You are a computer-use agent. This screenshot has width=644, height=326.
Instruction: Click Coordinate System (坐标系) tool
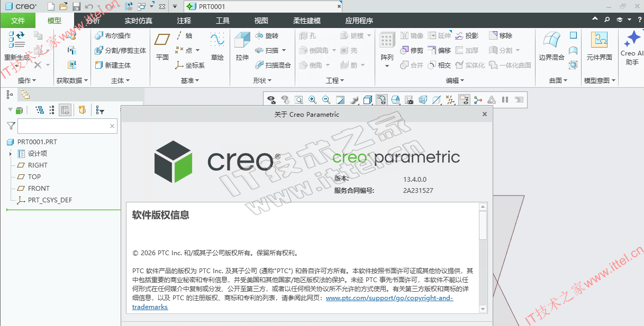pyautogui.click(x=190, y=65)
